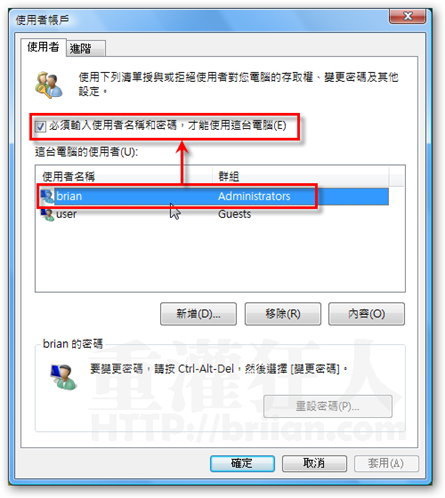
Task: Close the 使用者帳戶 dialog window
Action: pos(407,16)
